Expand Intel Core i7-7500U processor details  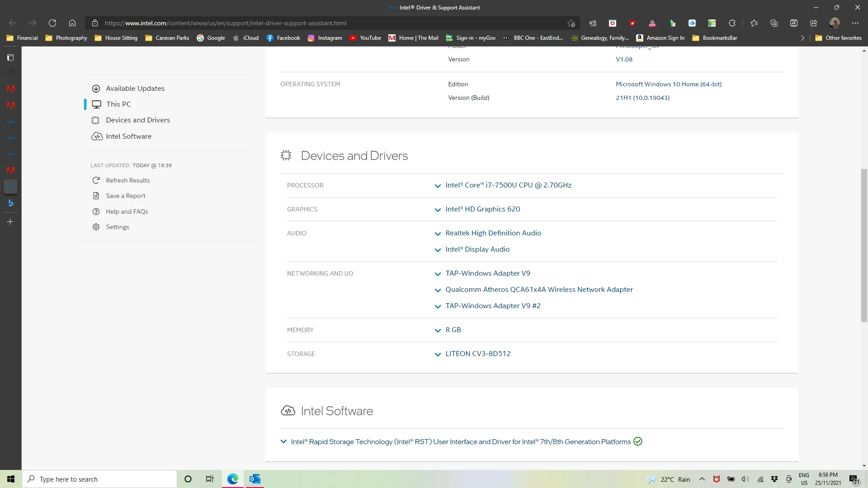pyautogui.click(x=438, y=186)
